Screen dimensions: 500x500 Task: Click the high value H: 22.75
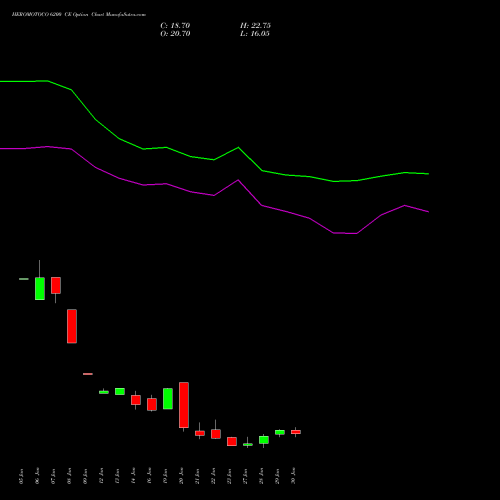[255, 26]
